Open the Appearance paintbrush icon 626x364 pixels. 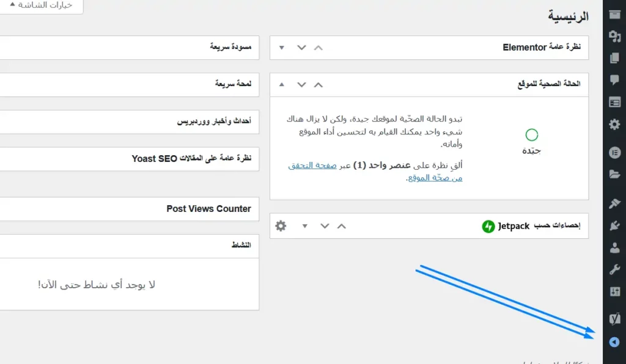[614, 203]
